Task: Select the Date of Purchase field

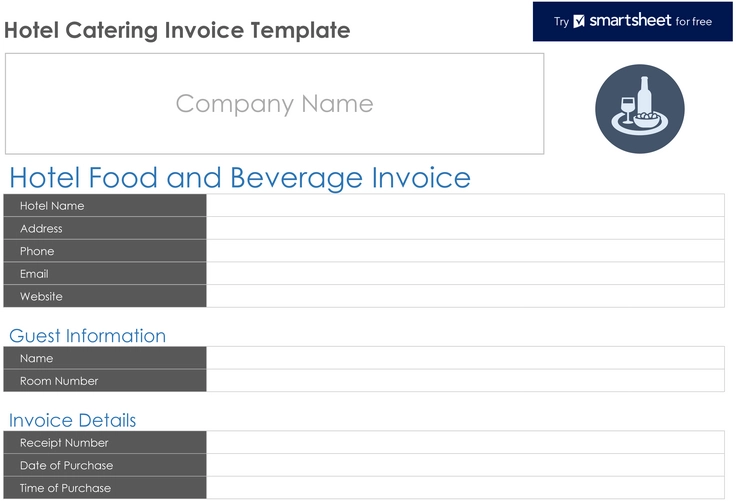Action: [x=465, y=466]
